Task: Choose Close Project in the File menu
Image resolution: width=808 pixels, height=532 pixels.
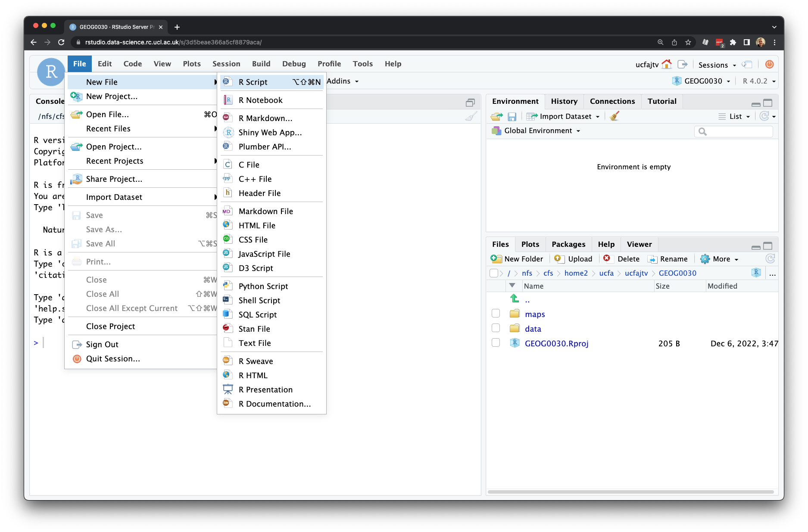Action: 143,326
